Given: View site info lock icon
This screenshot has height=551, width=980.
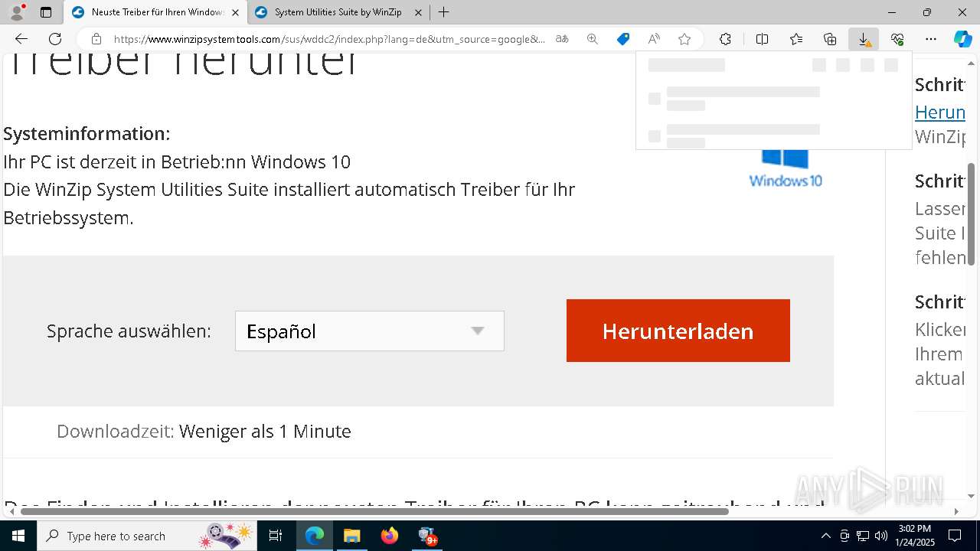Looking at the screenshot, I should (x=96, y=39).
